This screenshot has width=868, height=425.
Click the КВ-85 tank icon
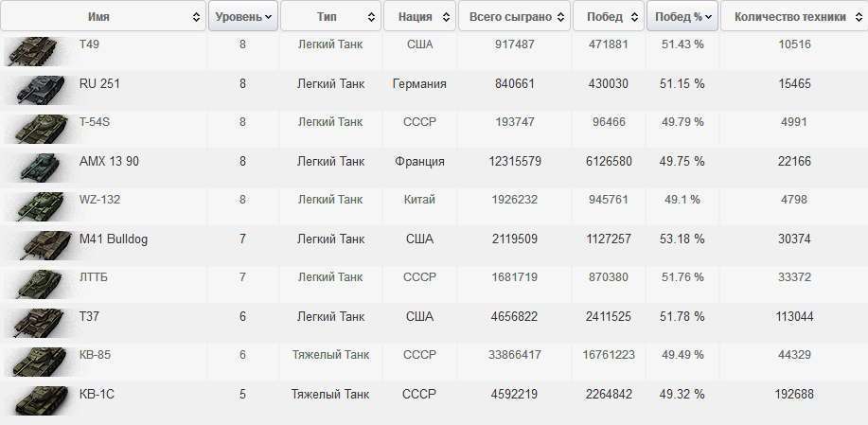[36, 362]
